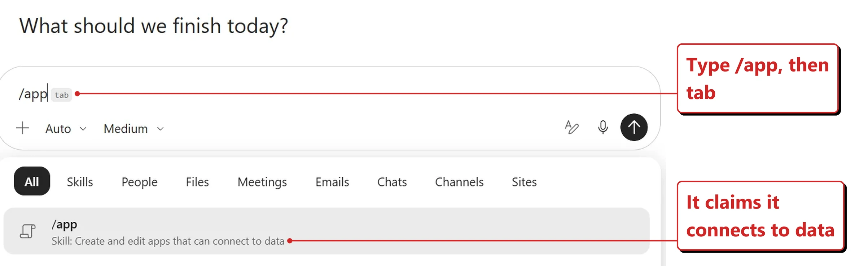This screenshot has width=868, height=266.
Task: Click the plus attach icon
Action: [x=22, y=128]
